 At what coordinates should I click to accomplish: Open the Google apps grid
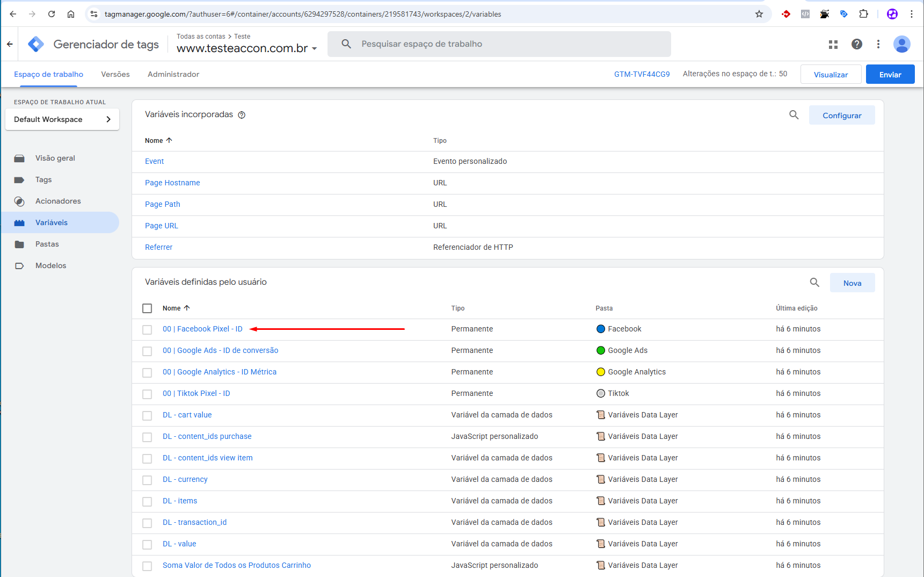pos(833,44)
